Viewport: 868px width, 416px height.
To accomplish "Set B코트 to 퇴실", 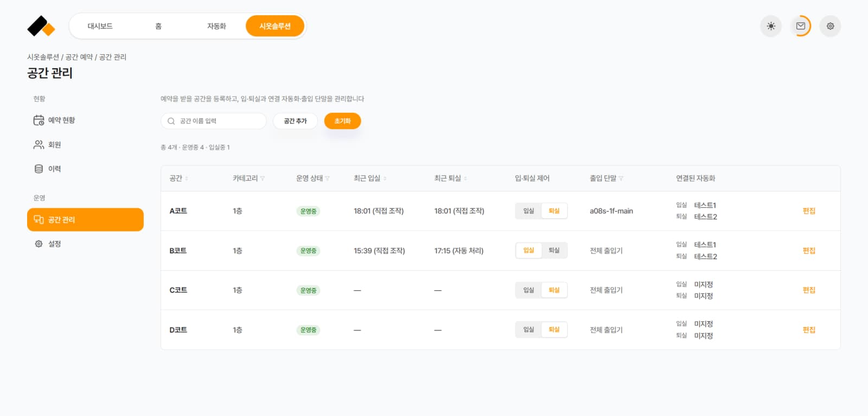I will (554, 251).
